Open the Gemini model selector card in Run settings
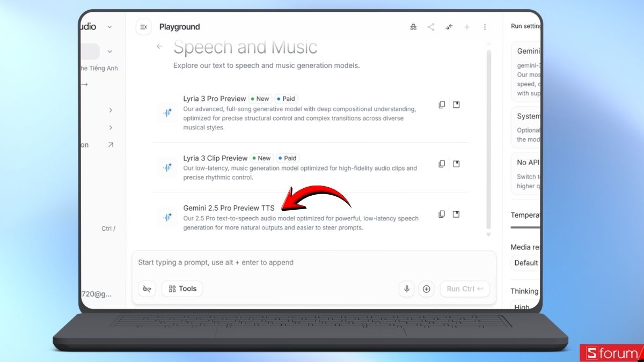Image resolution: width=644 pixels, height=362 pixels. tap(525, 71)
